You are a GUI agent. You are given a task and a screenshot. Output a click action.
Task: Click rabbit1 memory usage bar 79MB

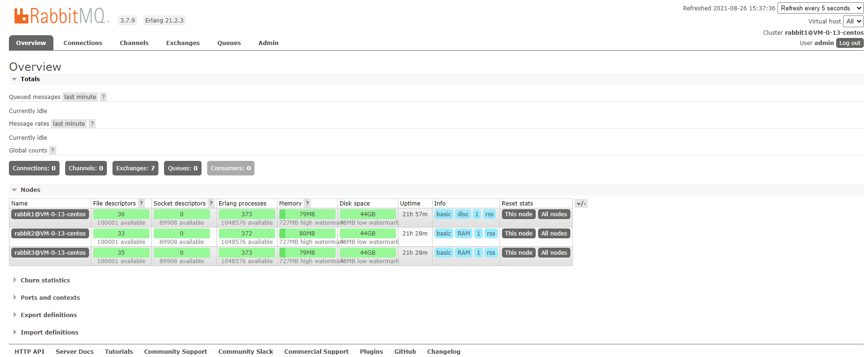pos(307,214)
